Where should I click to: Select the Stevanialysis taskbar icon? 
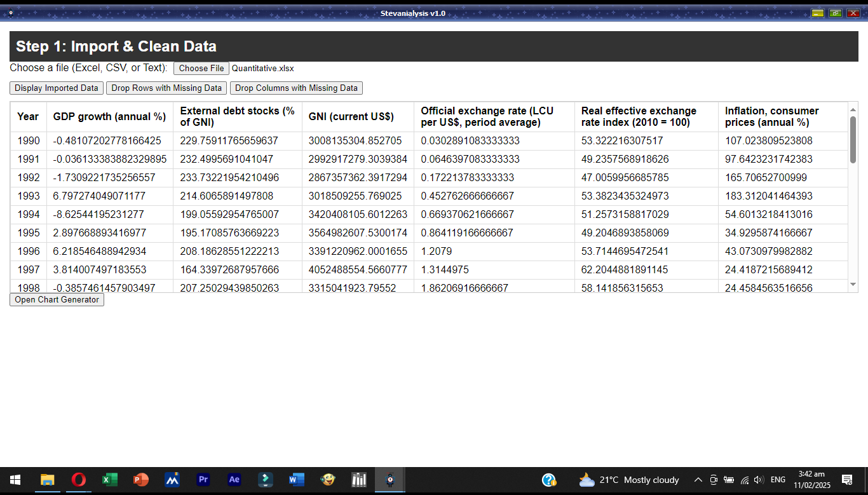coord(390,480)
